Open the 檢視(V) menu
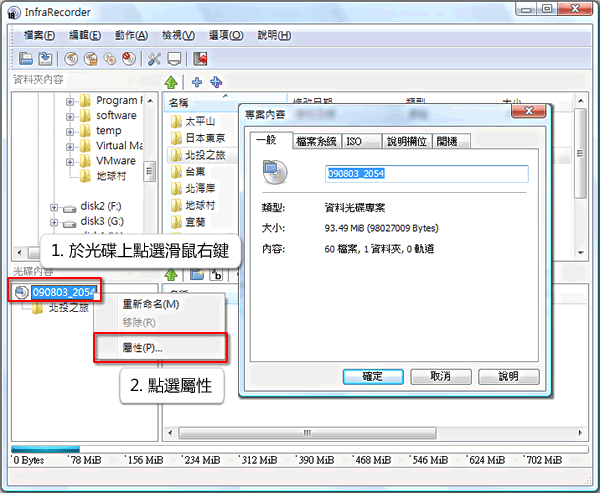600x493 pixels. (x=178, y=36)
